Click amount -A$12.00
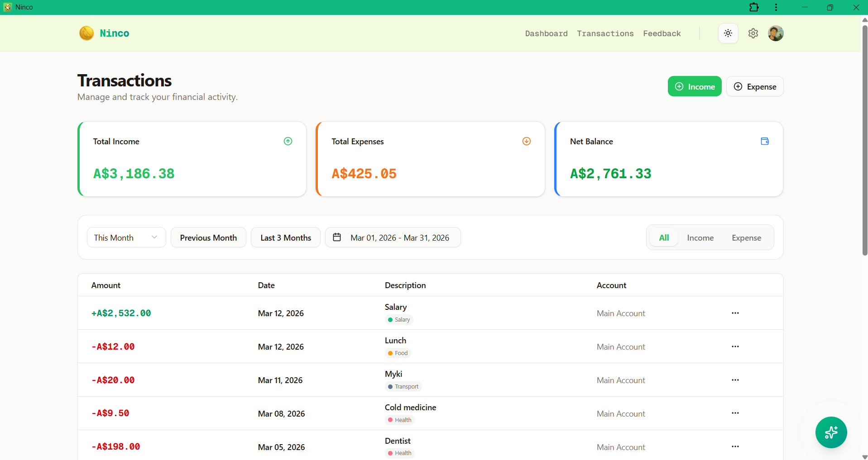Viewport: 868px width, 460px height. pos(113,346)
